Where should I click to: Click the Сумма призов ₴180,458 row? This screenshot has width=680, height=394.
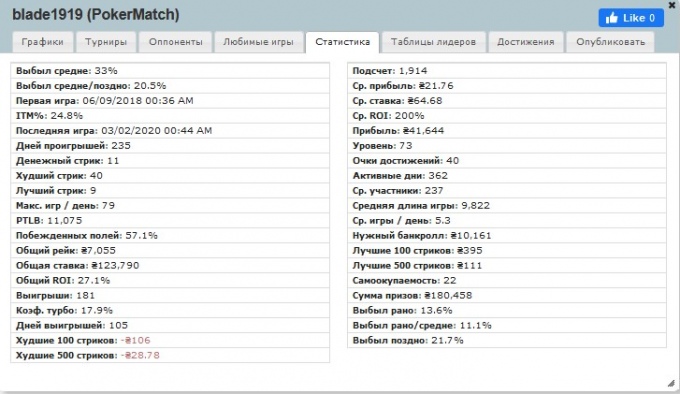pyautogui.click(x=507, y=296)
